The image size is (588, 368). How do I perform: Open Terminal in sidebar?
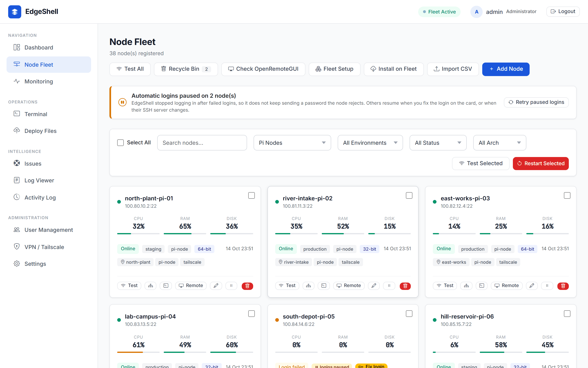point(49,114)
